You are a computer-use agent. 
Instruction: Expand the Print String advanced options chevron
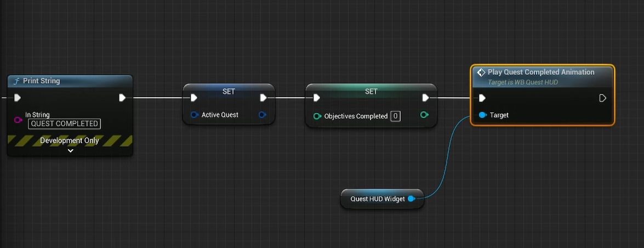click(70, 151)
